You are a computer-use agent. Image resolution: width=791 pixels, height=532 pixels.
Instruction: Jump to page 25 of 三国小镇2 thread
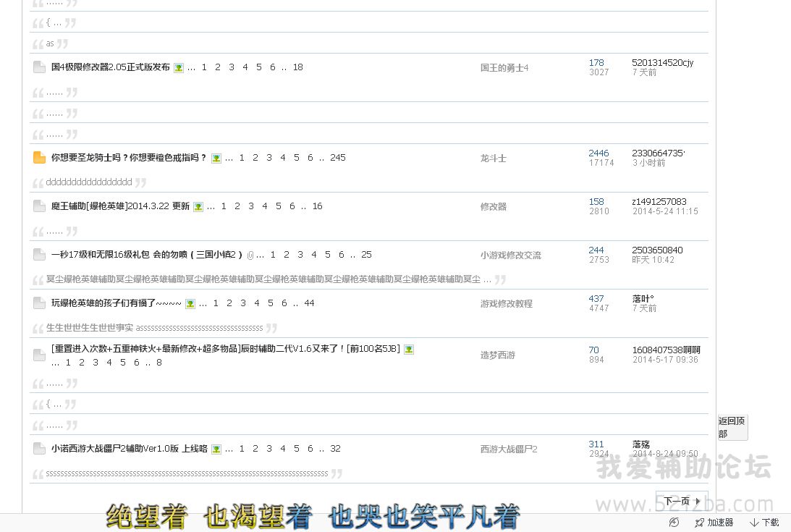tap(366, 254)
